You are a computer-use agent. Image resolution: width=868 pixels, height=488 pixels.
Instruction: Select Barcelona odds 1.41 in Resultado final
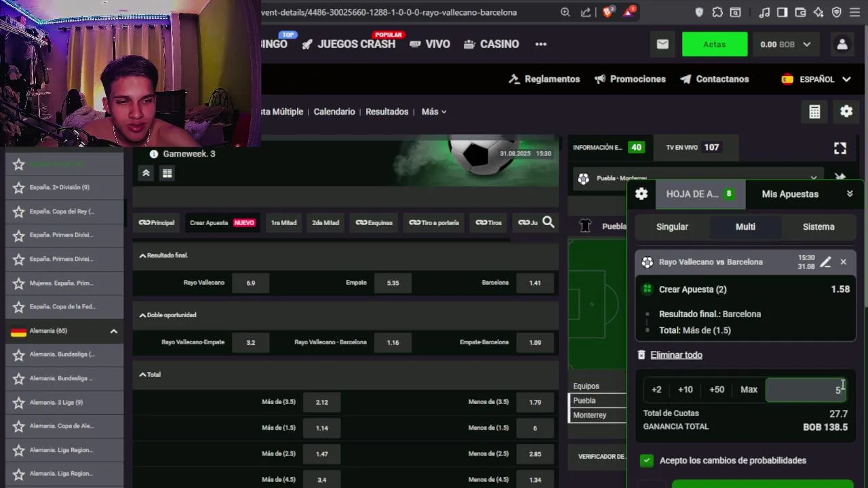coord(535,283)
